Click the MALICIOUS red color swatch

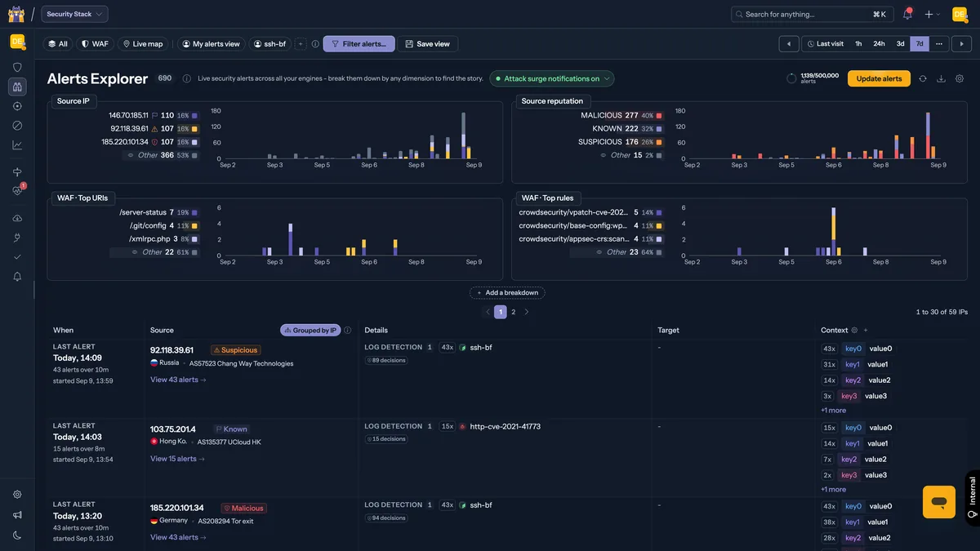tap(659, 116)
